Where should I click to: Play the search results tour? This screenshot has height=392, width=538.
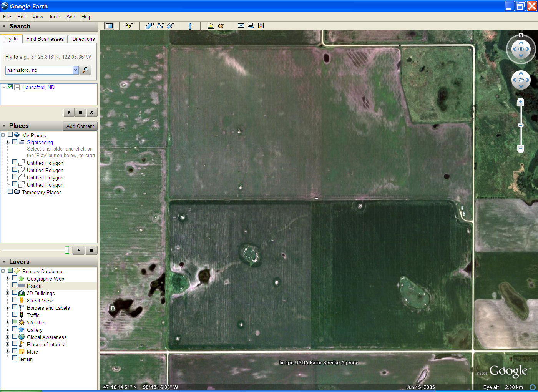coord(69,112)
